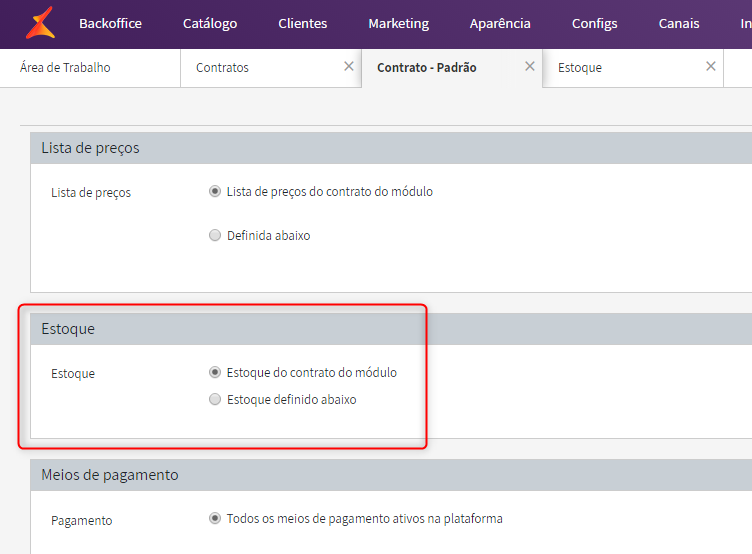Open the Configs menu
The image size is (752, 554).
(x=595, y=24)
